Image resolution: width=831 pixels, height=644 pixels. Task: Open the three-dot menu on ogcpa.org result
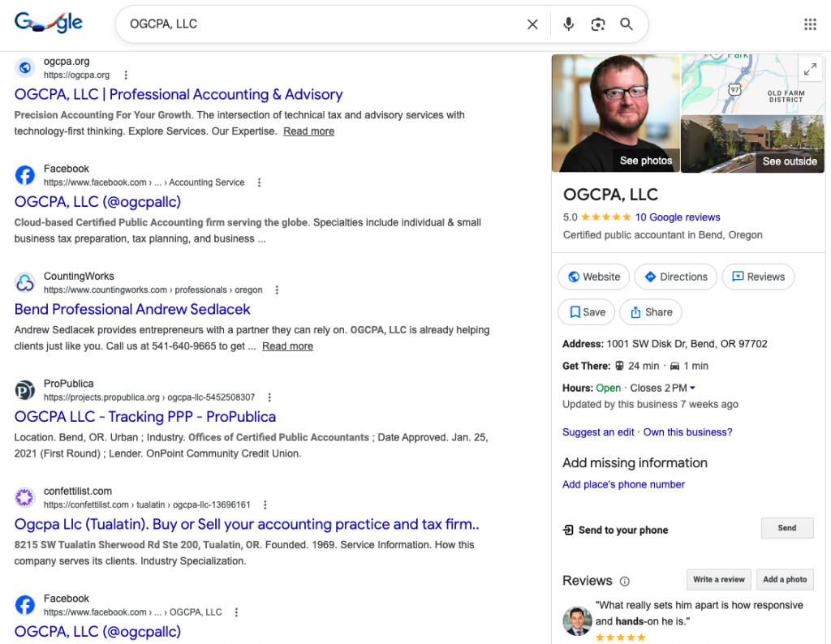click(126, 75)
